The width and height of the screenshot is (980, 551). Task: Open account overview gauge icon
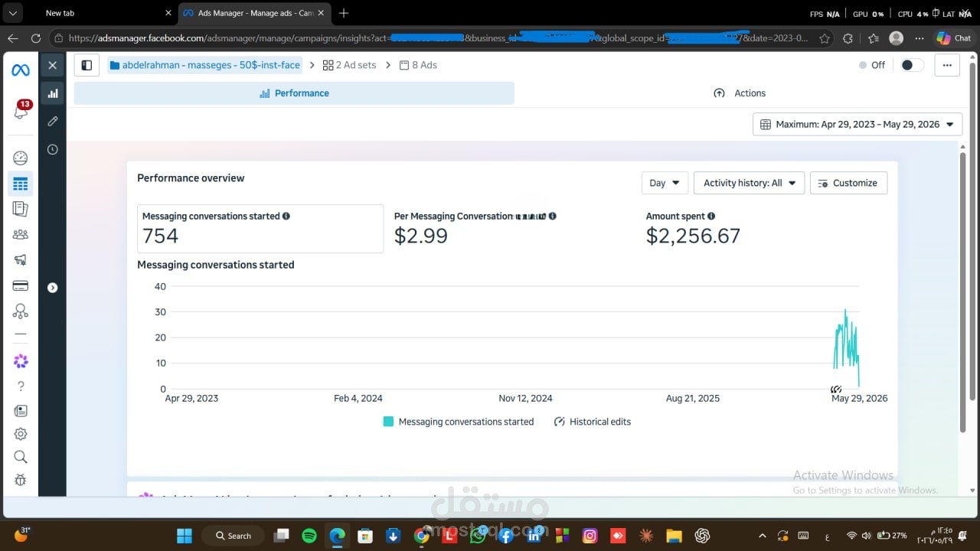21,158
